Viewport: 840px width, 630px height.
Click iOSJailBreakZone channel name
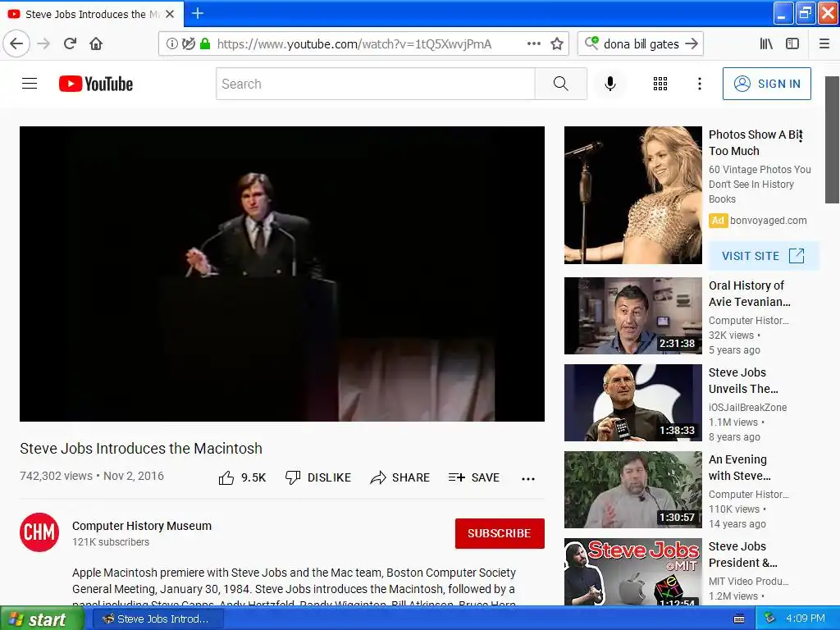pos(748,407)
